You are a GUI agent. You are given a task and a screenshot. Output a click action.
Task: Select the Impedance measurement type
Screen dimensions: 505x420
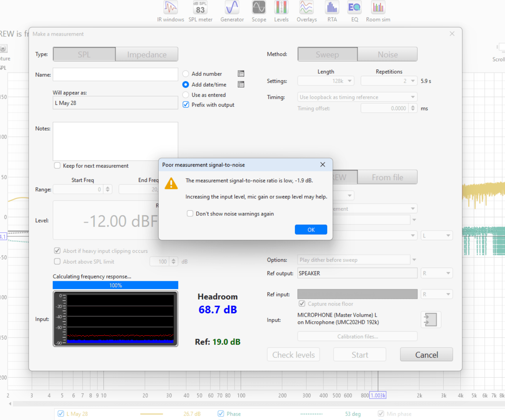[x=147, y=54]
